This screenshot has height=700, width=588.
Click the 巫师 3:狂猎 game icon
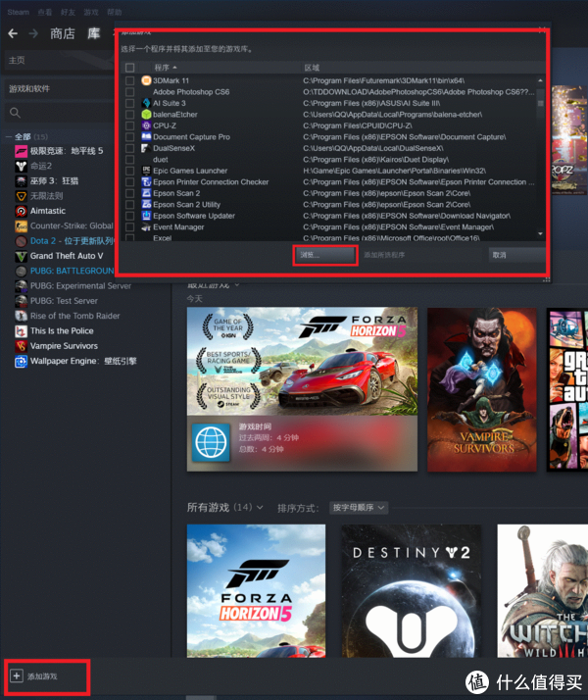coord(21,181)
